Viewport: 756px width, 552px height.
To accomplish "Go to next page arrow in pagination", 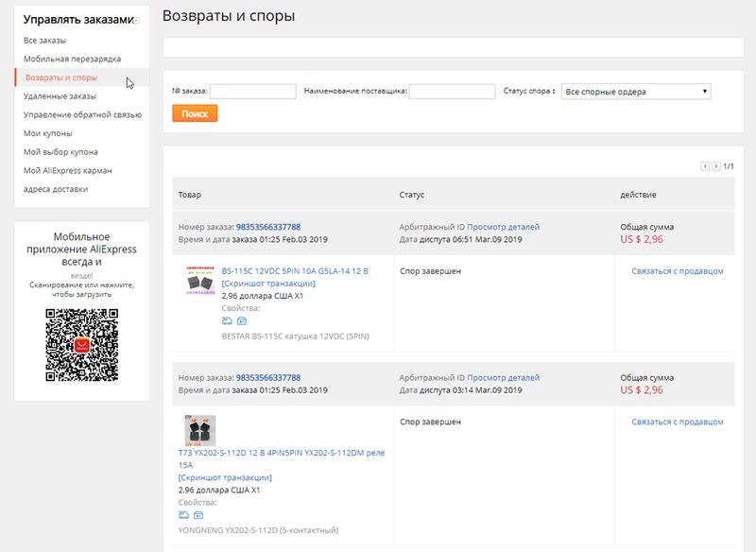I will [716, 166].
